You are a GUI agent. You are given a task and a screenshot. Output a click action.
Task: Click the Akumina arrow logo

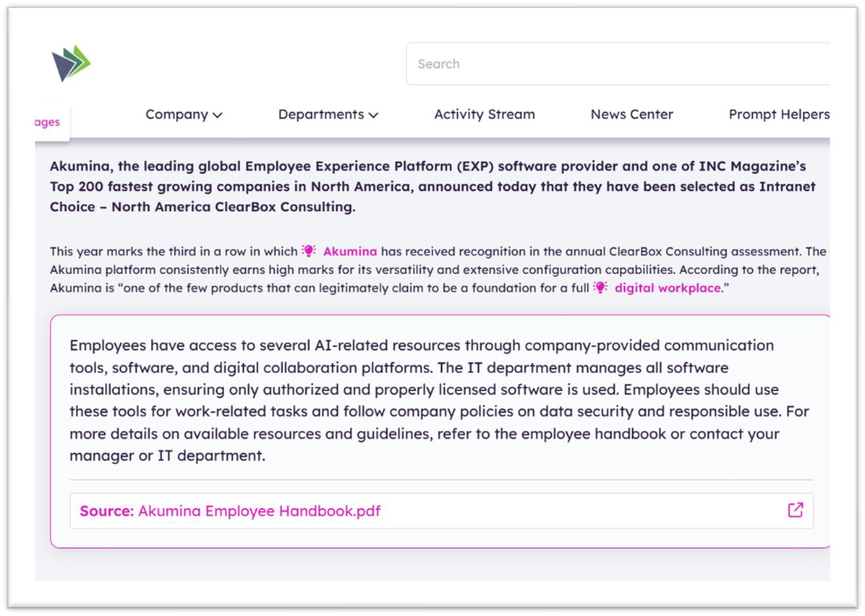click(x=71, y=63)
